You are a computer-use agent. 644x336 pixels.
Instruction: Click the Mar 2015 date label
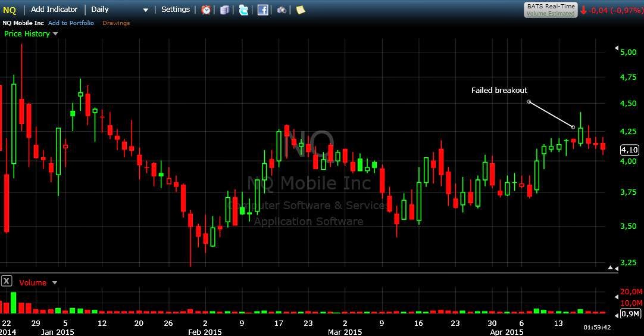pyautogui.click(x=345, y=332)
